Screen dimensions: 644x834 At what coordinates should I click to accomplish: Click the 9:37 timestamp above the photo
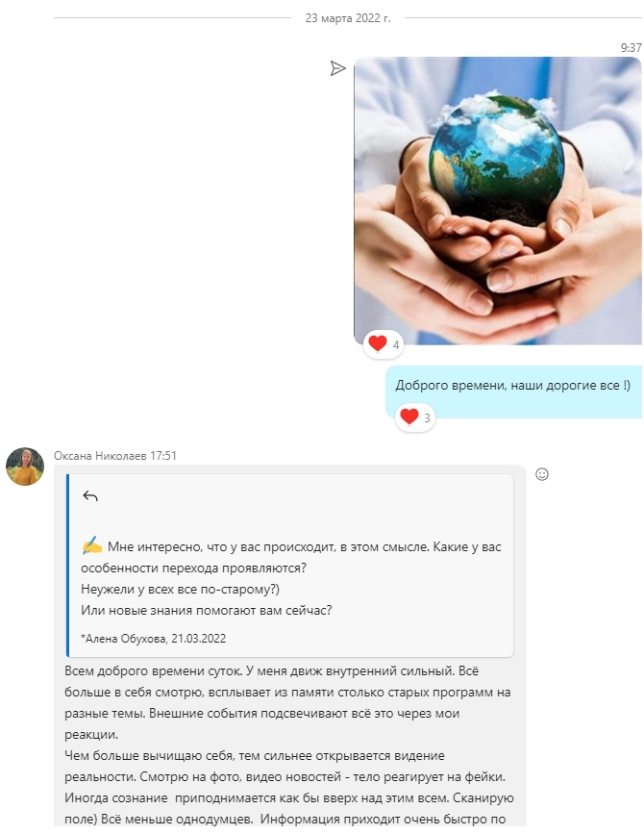click(632, 48)
